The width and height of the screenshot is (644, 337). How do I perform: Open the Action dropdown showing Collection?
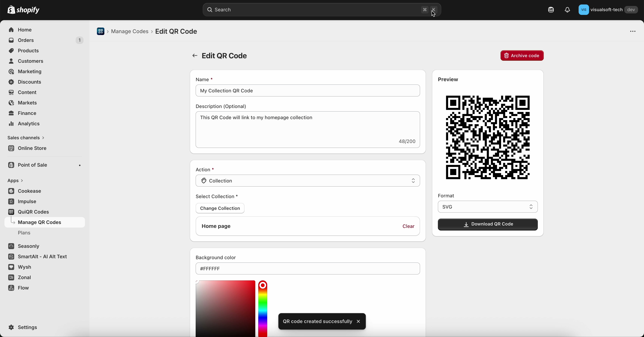307,181
